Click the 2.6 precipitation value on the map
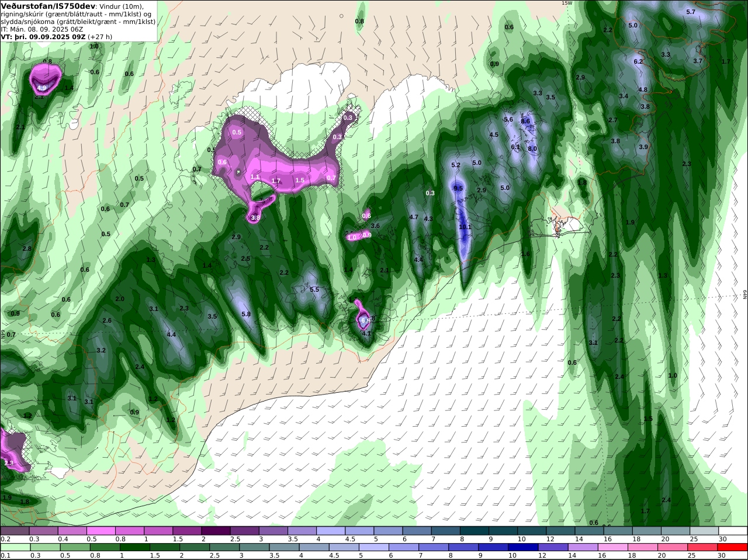748x560 pixels. pyautogui.click(x=107, y=320)
